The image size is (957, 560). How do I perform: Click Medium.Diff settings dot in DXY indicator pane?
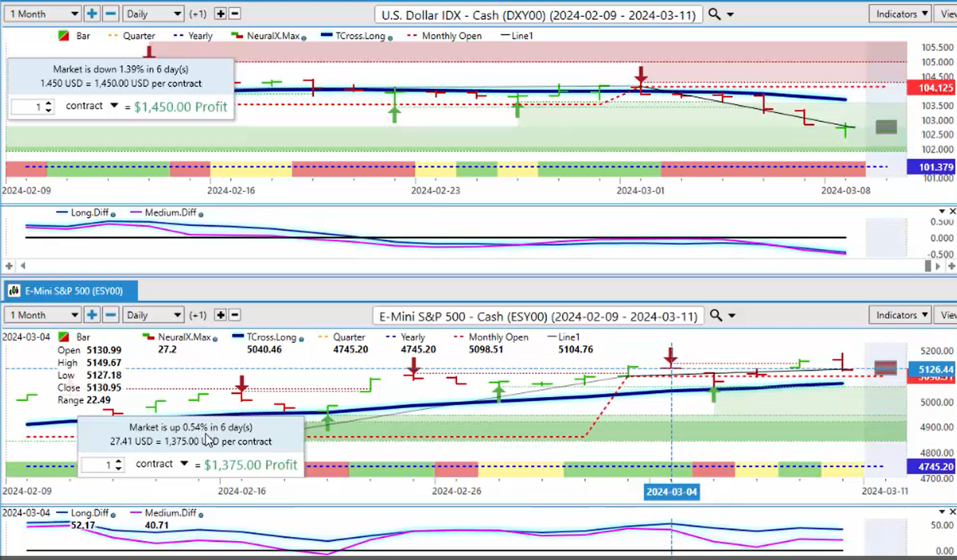[x=200, y=214]
